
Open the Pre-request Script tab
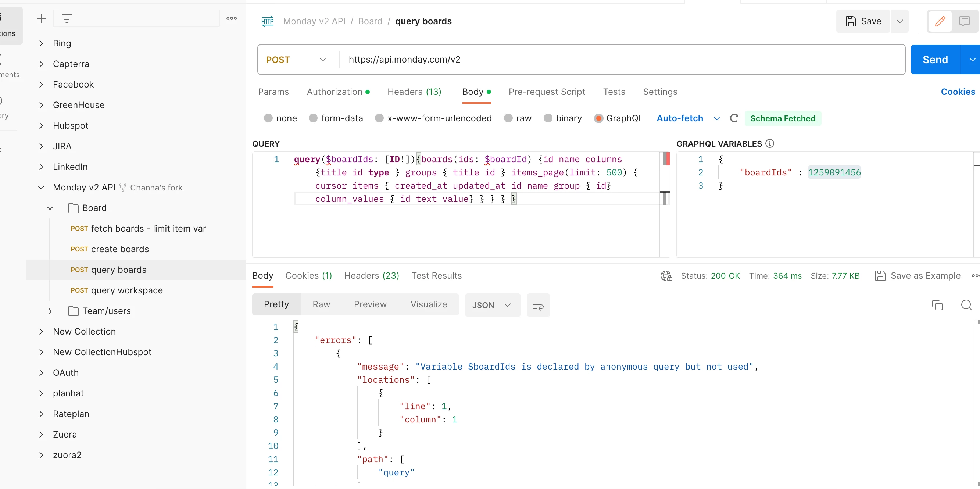click(547, 92)
